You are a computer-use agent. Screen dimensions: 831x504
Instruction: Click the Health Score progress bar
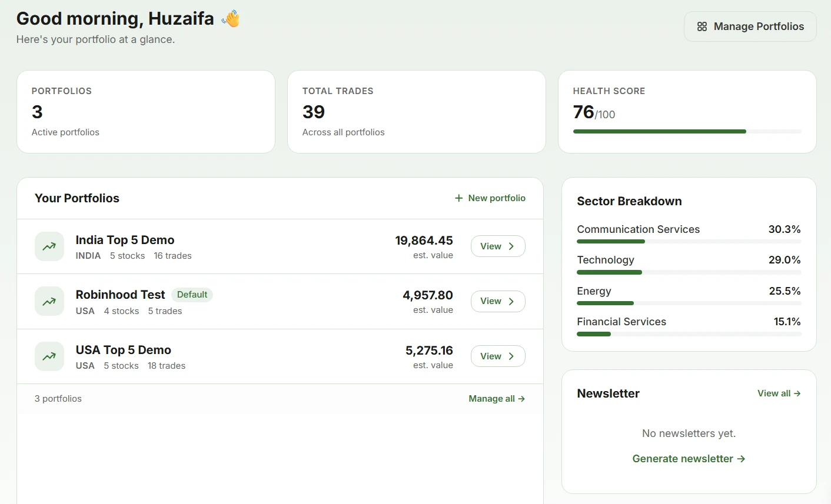tap(687, 132)
